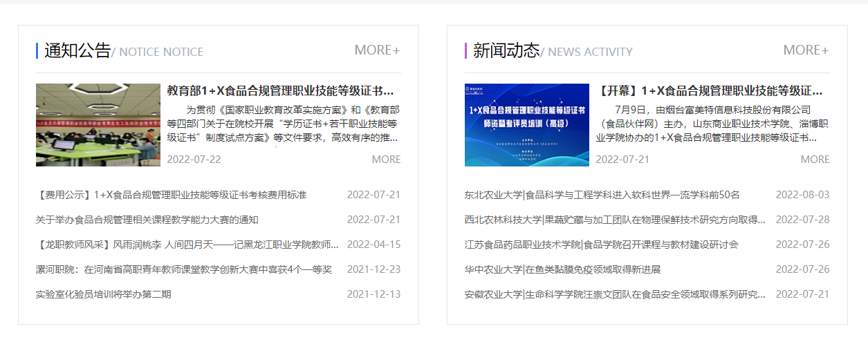Open the 东北农业大学 news item
The width and height of the screenshot is (868, 344).
[602, 195]
